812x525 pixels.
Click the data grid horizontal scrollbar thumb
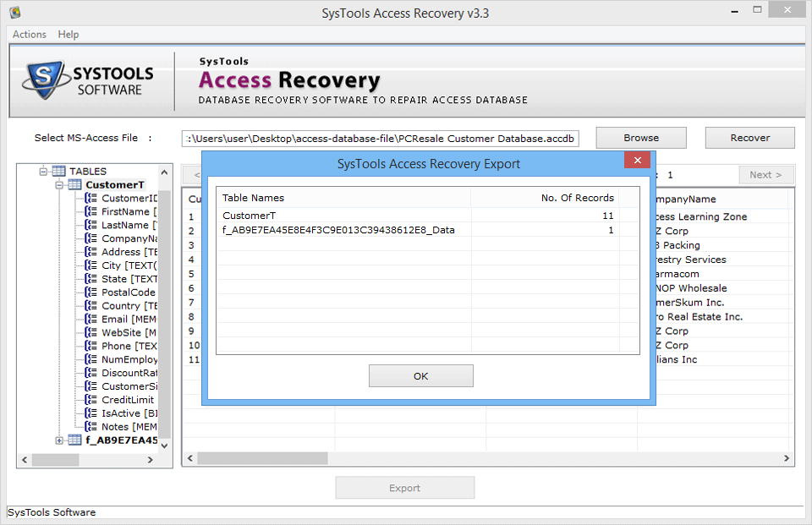(262, 458)
